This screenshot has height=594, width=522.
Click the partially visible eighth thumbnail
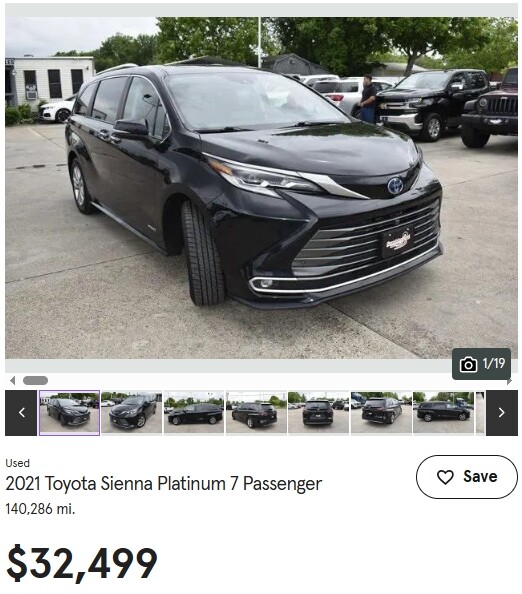tap(480, 413)
